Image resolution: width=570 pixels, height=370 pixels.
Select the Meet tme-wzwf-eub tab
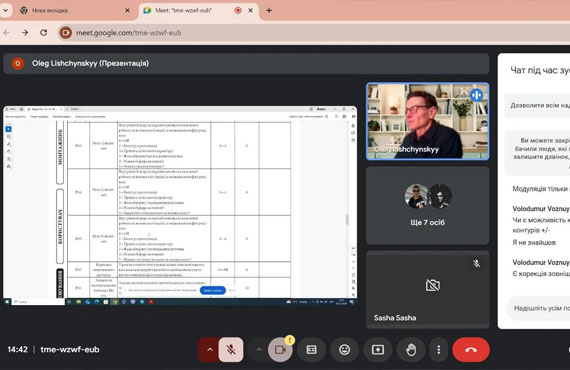(x=198, y=11)
